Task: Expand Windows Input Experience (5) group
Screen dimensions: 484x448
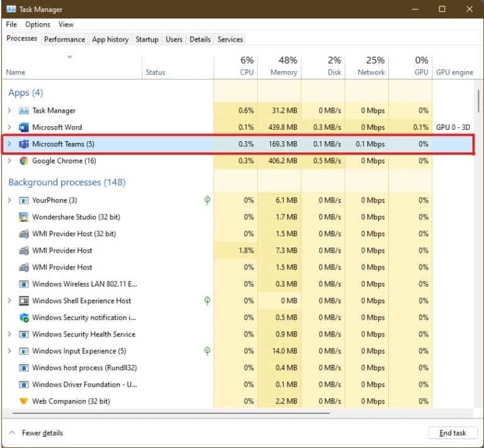Action: pos(9,351)
